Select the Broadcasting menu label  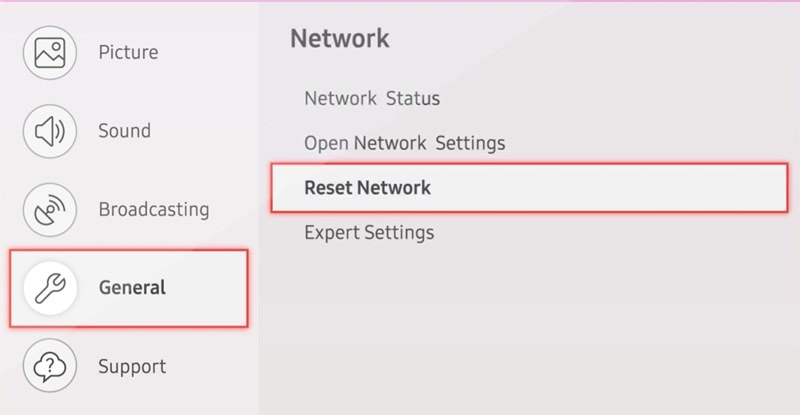click(154, 209)
